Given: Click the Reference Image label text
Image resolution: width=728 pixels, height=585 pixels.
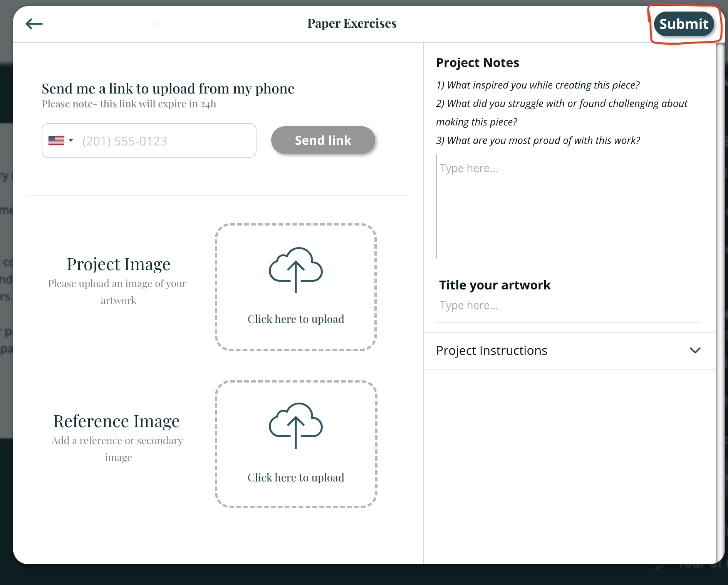Looking at the screenshot, I should click(116, 421).
